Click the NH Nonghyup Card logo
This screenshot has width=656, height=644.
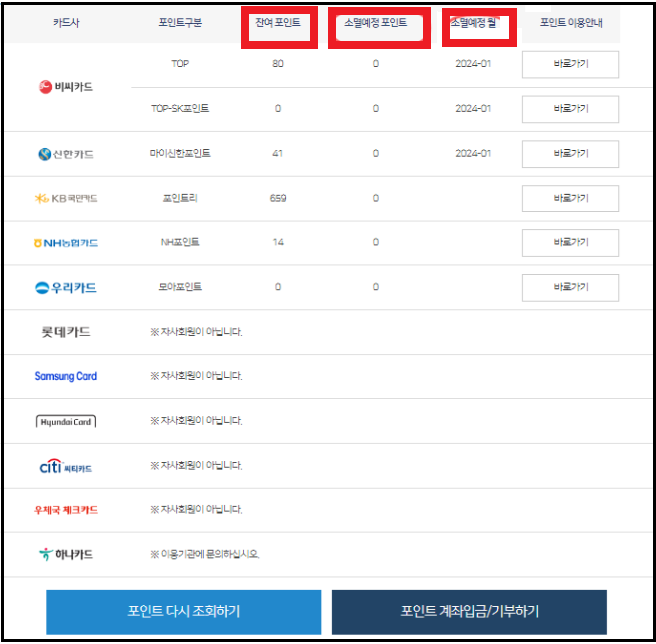pos(66,243)
